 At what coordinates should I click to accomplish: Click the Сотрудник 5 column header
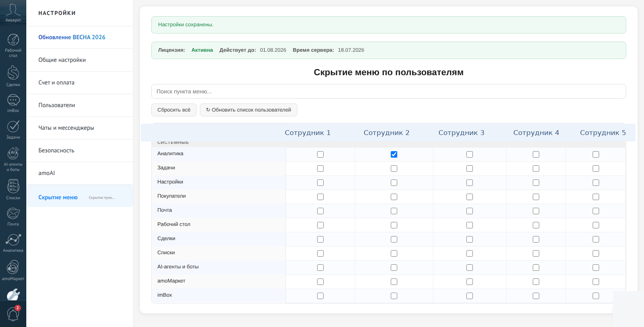click(603, 133)
